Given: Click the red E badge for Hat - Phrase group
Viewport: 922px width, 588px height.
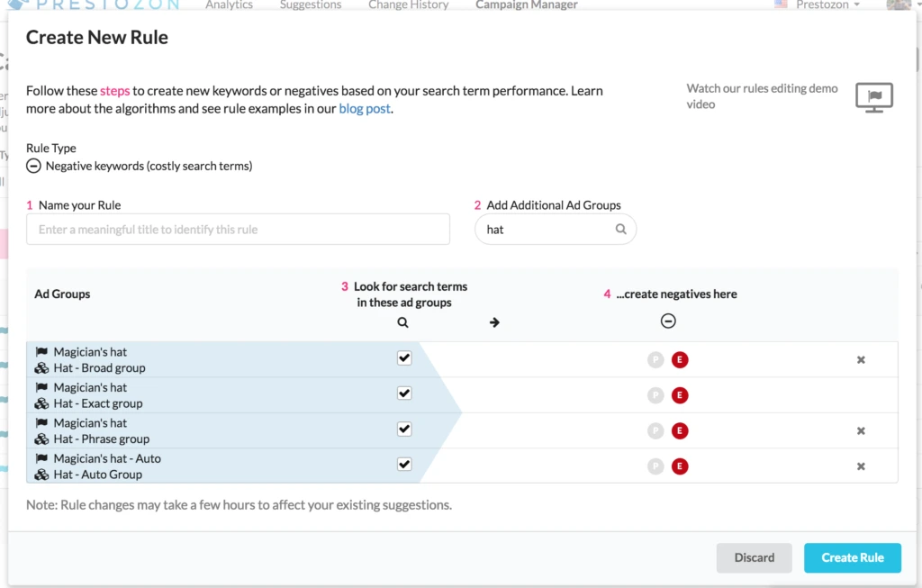Looking at the screenshot, I should 680,431.
